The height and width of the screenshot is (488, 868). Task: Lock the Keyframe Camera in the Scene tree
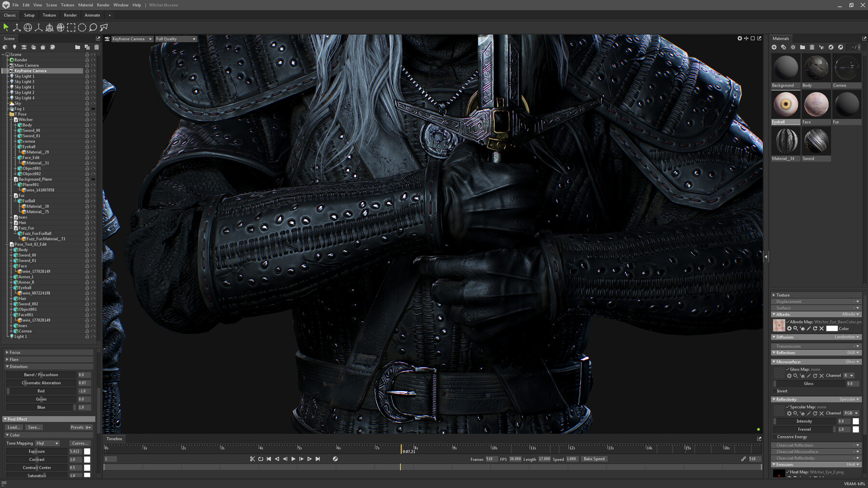pos(87,70)
